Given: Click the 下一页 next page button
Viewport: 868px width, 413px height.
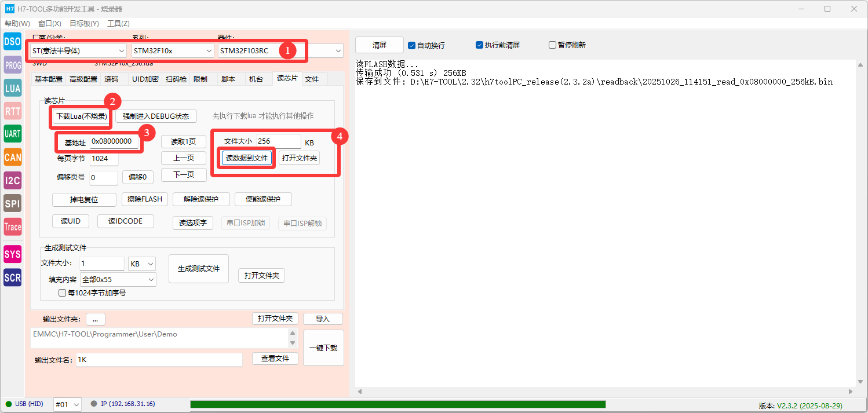Looking at the screenshot, I should point(184,175).
